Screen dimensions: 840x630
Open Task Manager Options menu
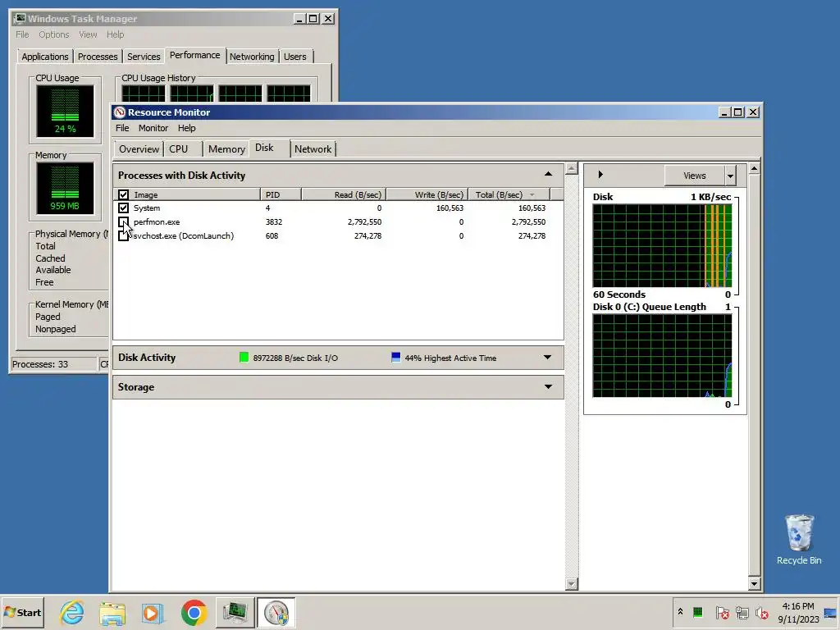pos(53,34)
